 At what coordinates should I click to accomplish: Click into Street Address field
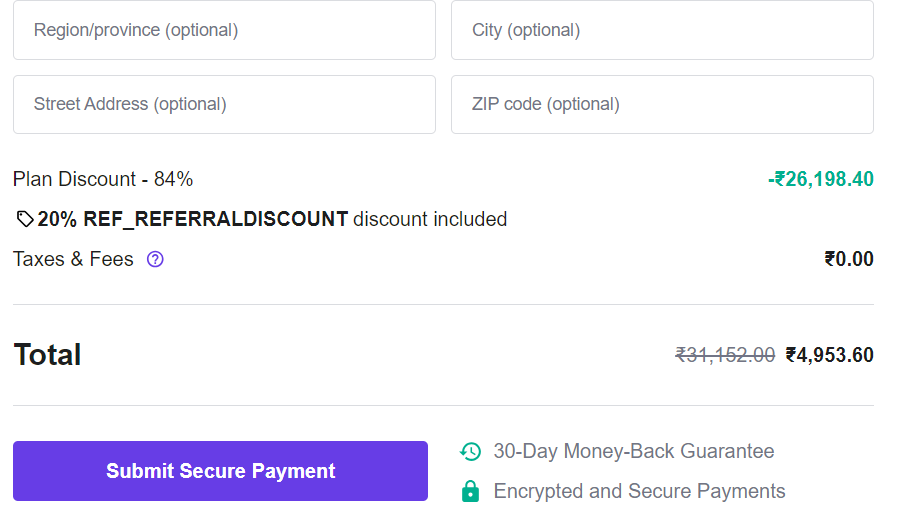pos(224,104)
